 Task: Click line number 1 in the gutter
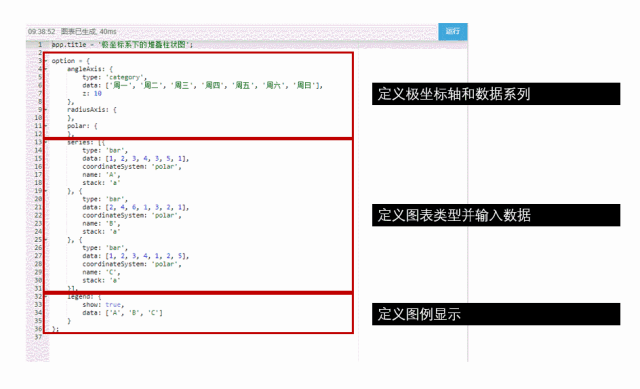tap(40, 44)
